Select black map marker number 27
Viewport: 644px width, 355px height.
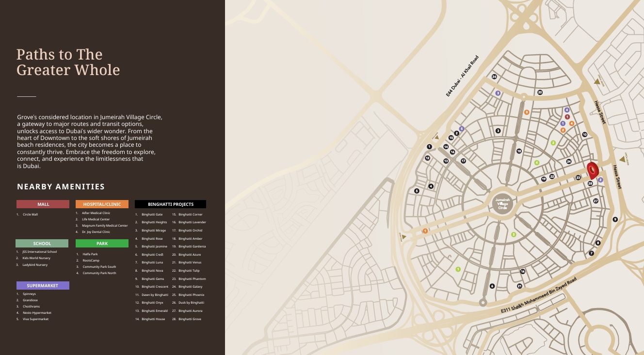596,201
